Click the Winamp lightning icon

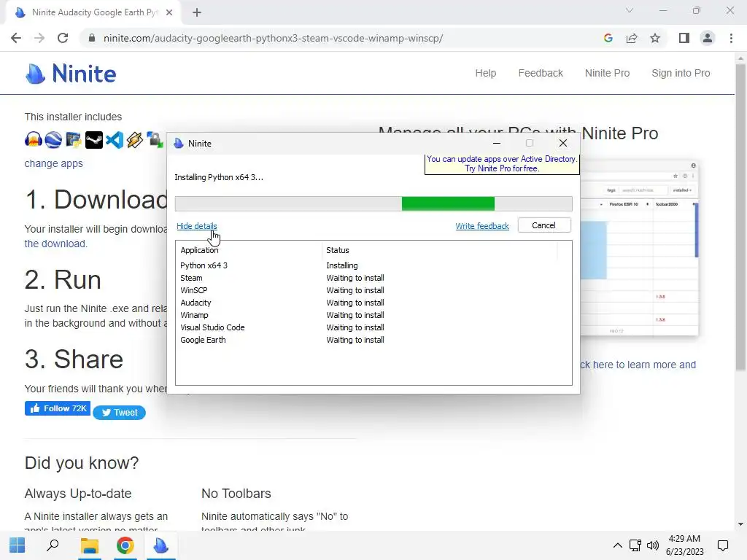point(135,139)
